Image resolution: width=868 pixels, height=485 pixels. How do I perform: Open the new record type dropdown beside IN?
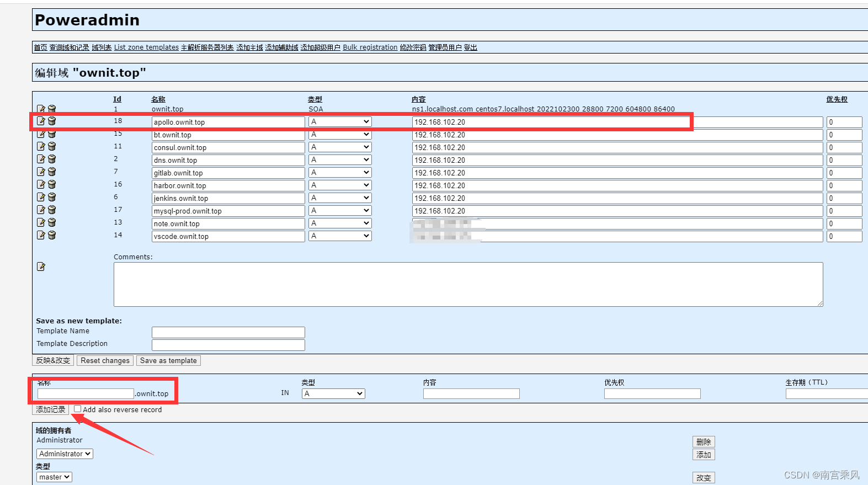(x=333, y=393)
